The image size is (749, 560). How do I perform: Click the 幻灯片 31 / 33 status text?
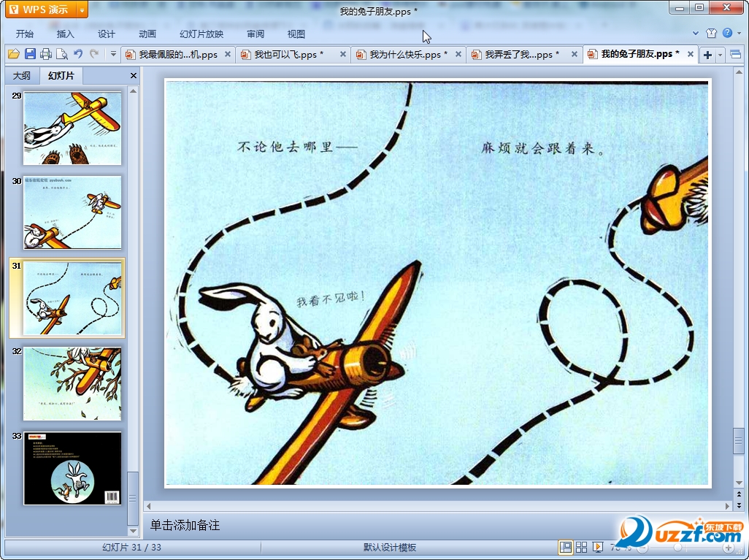[x=132, y=548]
